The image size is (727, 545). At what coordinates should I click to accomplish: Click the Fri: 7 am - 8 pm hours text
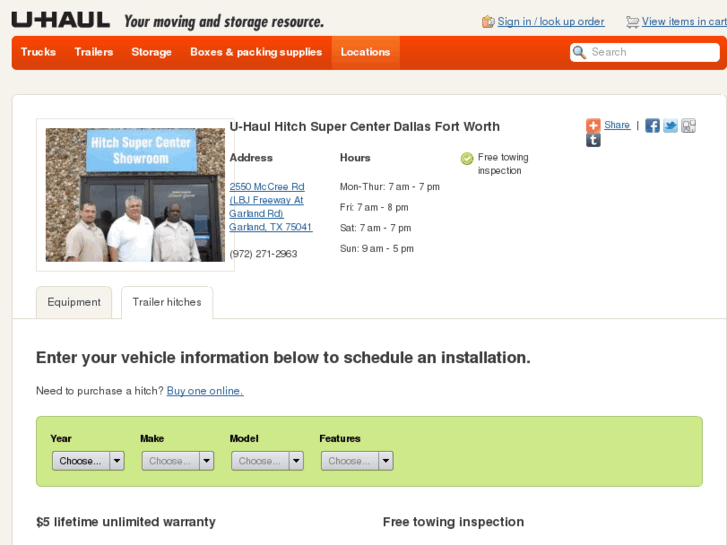[x=374, y=207]
